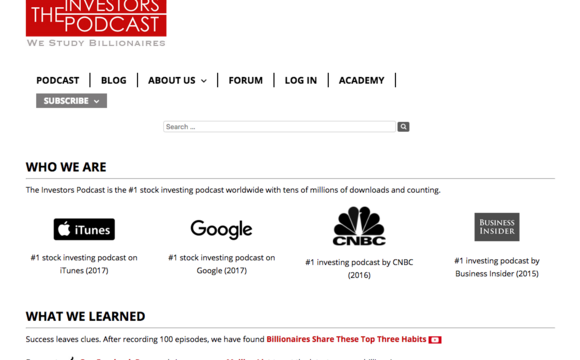Open the FORUM page
The height and width of the screenshot is (360, 580).
[x=246, y=80]
